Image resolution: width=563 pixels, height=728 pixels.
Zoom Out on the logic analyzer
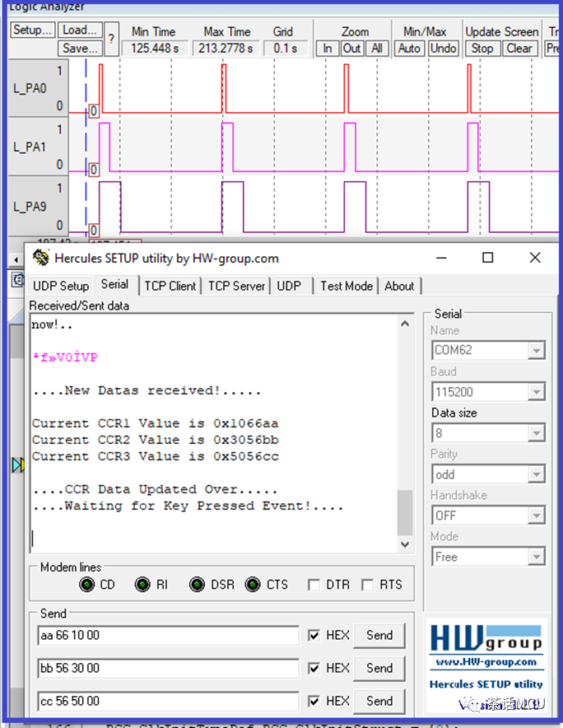[x=351, y=49]
